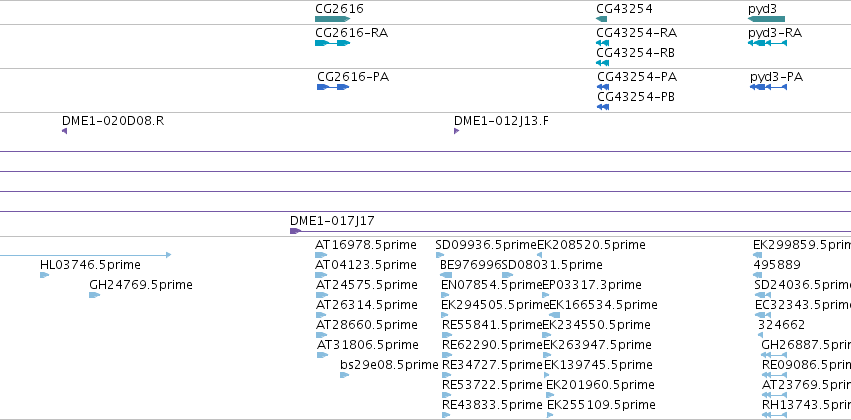Click EST SD08031.5prime
The height and width of the screenshot is (420, 851).
click(x=552, y=265)
